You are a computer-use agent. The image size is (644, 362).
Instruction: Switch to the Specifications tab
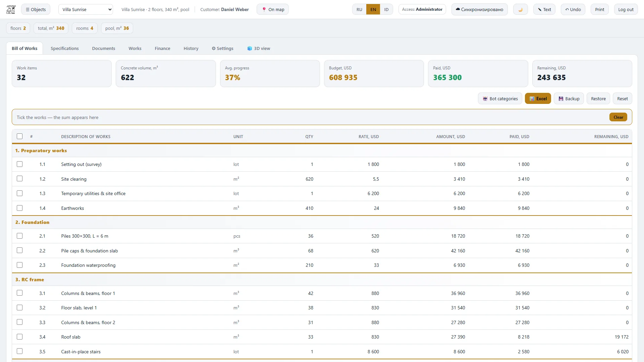[x=65, y=48]
